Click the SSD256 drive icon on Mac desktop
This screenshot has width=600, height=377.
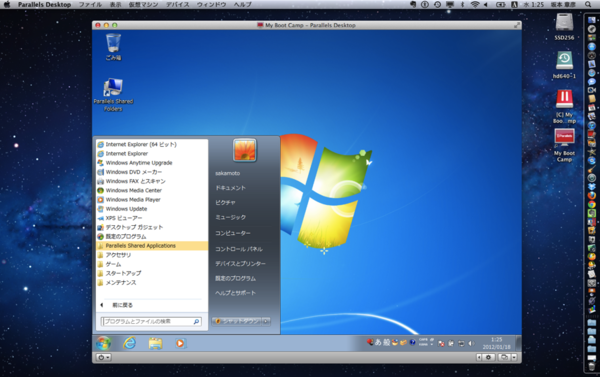(x=564, y=27)
